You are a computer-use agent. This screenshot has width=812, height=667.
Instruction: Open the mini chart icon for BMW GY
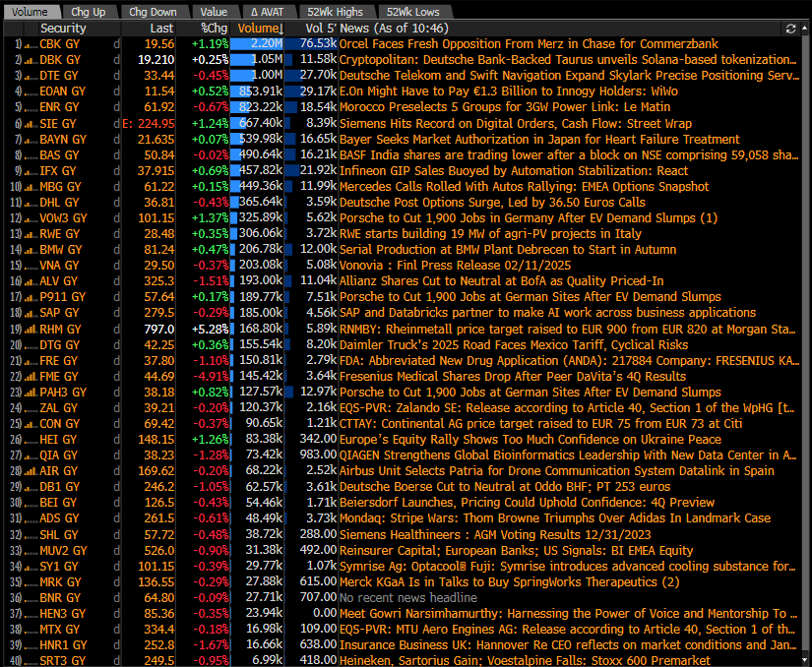(x=31, y=250)
